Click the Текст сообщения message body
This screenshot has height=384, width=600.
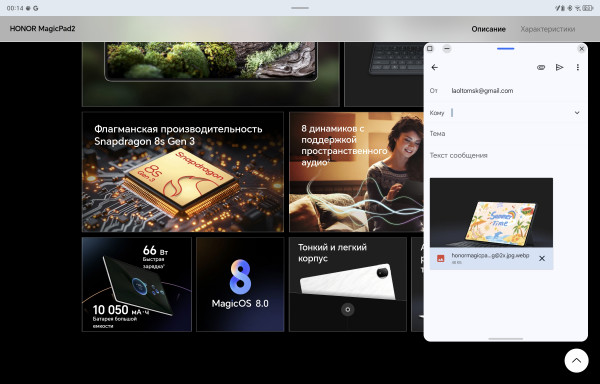click(x=506, y=155)
